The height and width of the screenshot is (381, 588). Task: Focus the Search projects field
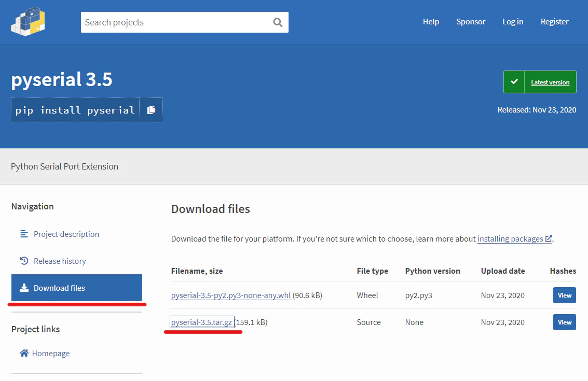pos(185,22)
